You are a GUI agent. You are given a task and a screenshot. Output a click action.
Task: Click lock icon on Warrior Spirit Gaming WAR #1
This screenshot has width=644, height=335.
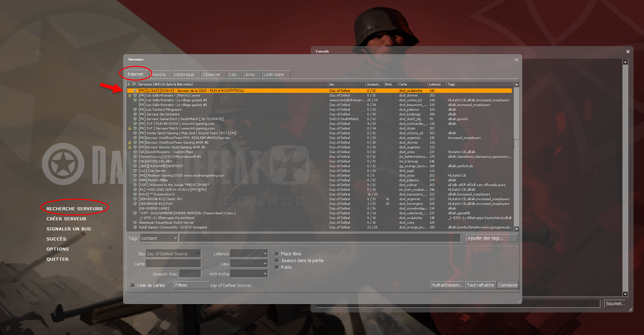[130, 147]
